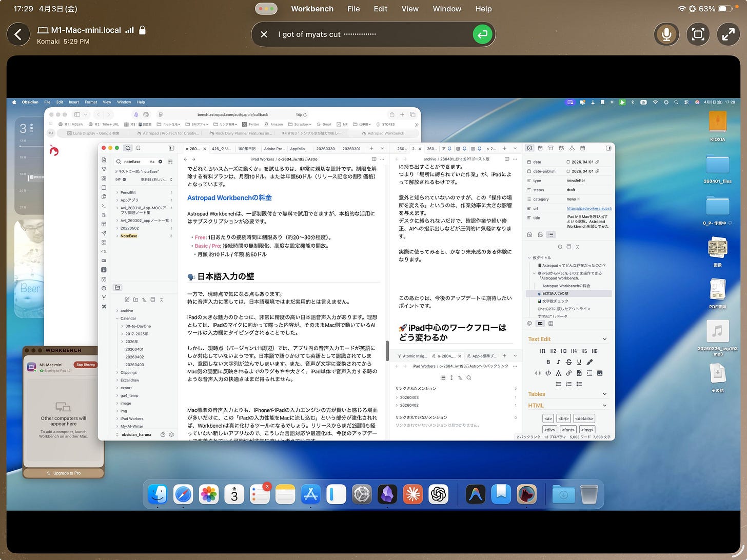Click the Upgrade to Pro button

(64, 473)
